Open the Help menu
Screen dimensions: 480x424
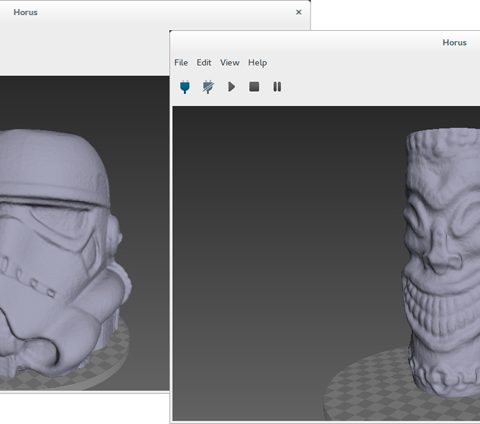point(257,63)
